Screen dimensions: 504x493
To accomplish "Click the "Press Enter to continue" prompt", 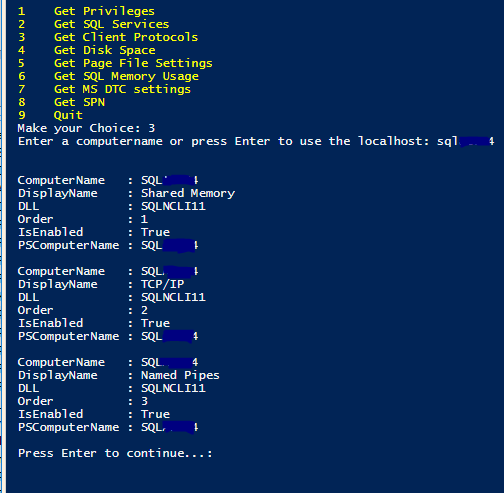I will (x=115, y=453).
